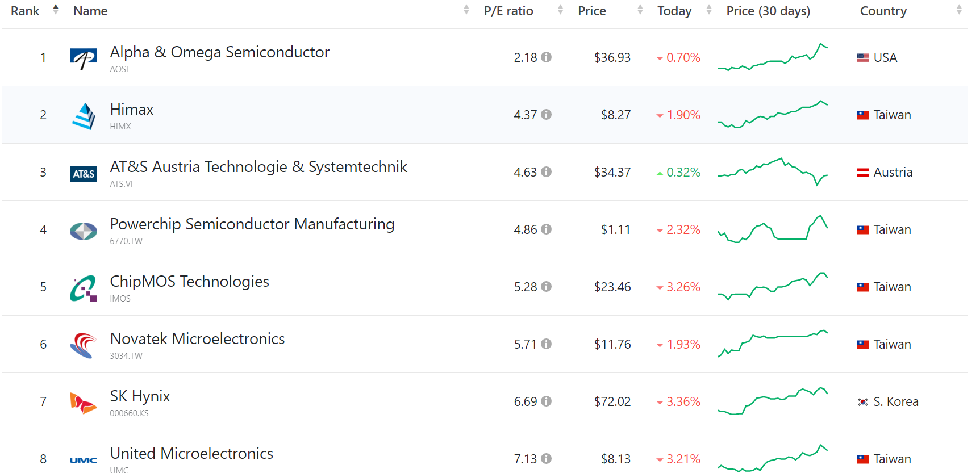This screenshot has height=473, width=980.
Task: Select the Name column header
Action: click(x=90, y=10)
